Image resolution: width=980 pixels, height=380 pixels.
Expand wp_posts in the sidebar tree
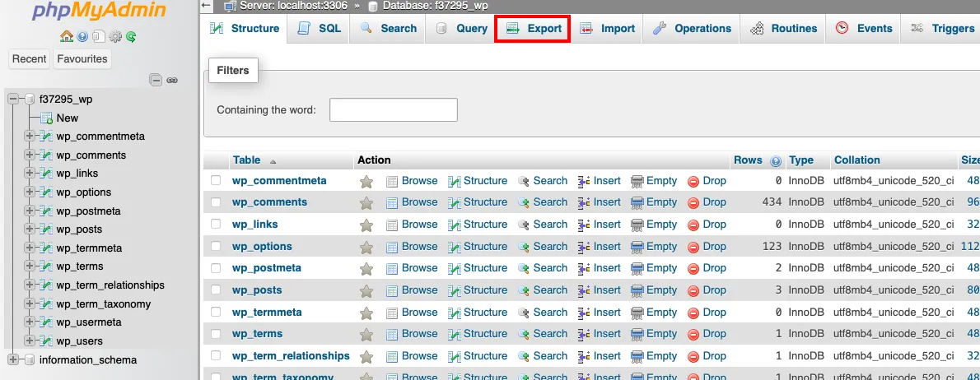tap(29, 229)
